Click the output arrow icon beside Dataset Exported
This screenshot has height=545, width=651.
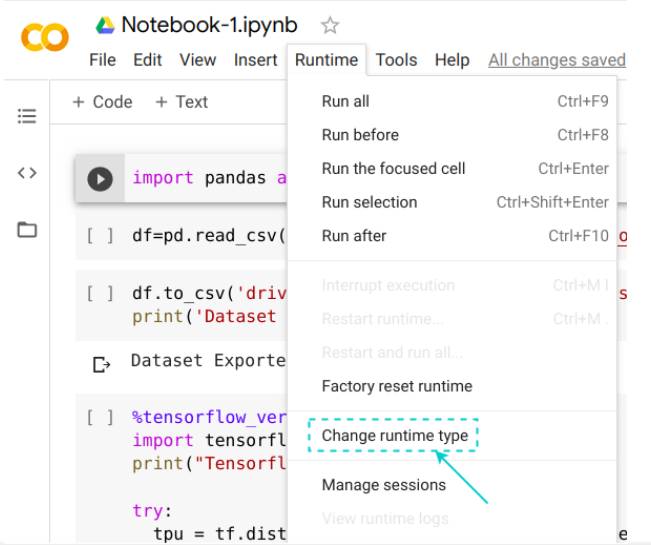pyautogui.click(x=101, y=364)
